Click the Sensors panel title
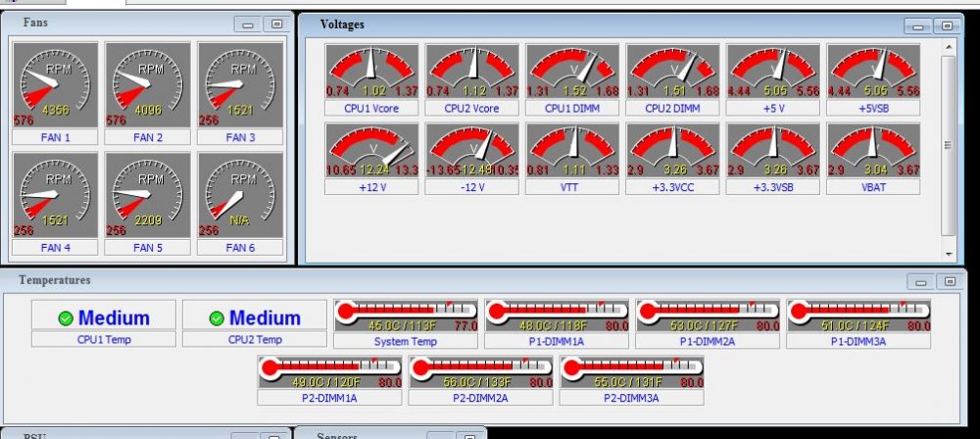Viewport: 980px width, 439px height. [x=337, y=436]
